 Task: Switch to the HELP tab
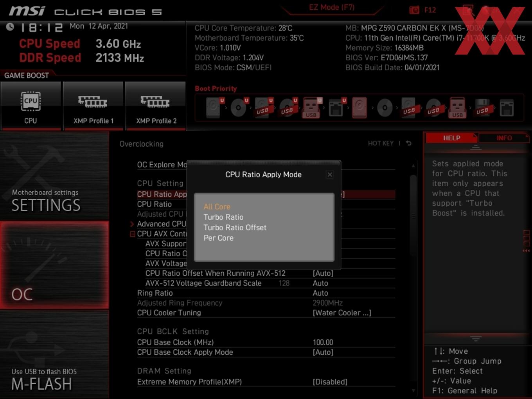(x=451, y=138)
